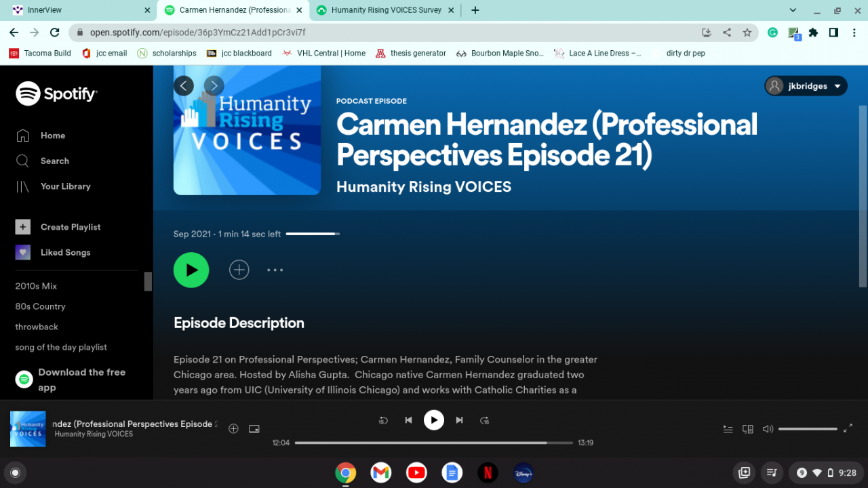Switch to the InnerView browser tab
The height and width of the screenshot is (488, 868).
[x=79, y=10]
